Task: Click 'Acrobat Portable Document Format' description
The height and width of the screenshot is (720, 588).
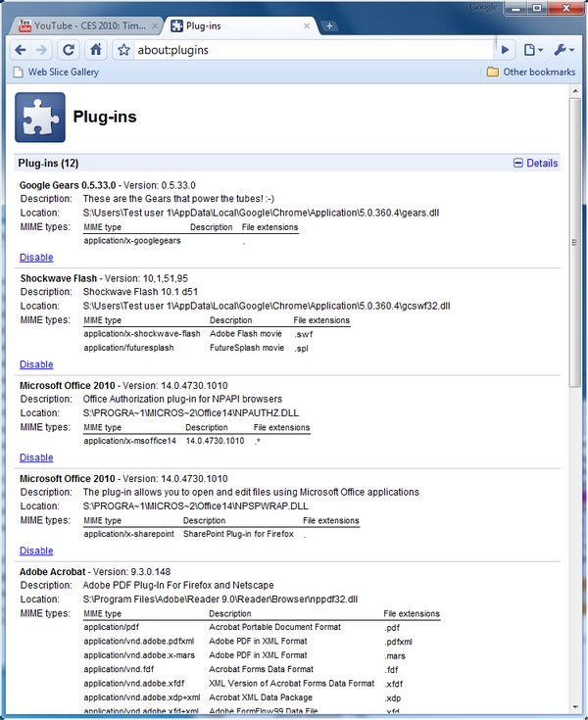Action: pos(274,627)
